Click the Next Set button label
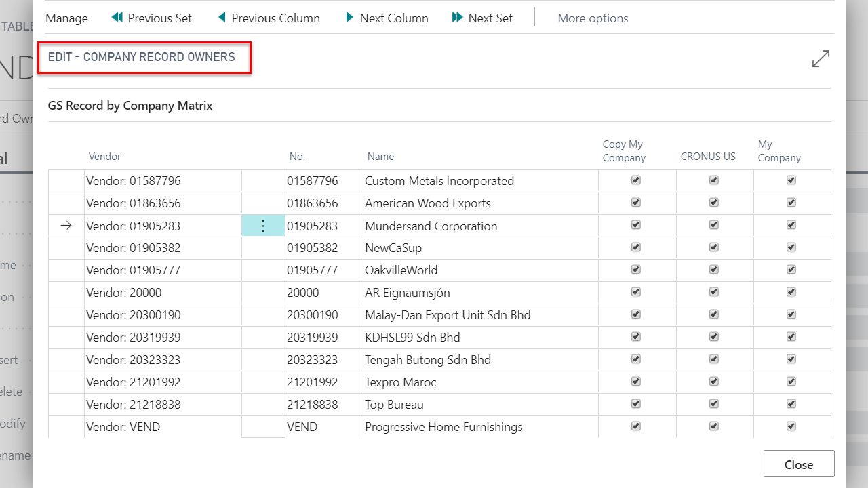This screenshot has height=488, width=868. (490, 18)
